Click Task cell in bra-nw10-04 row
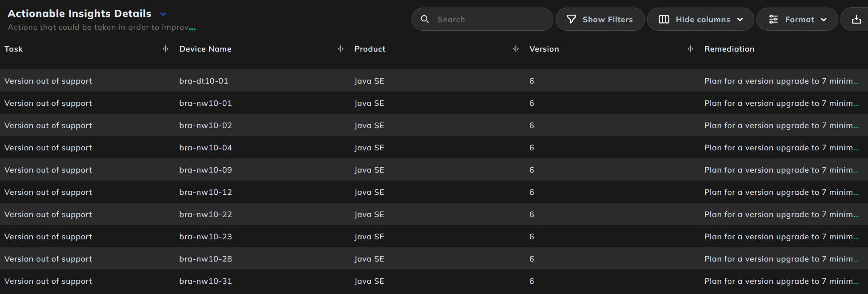Image resolution: width=868 pixels, height=294 pixels. [48, 148]
